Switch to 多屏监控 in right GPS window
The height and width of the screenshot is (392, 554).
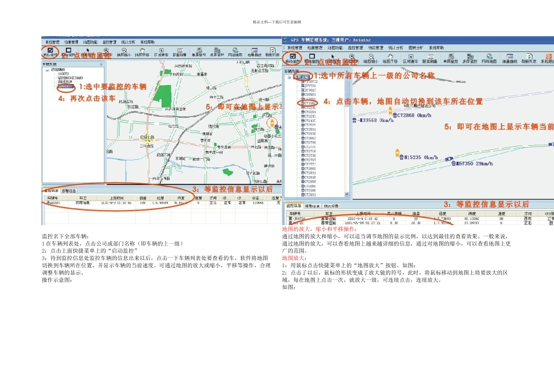pos(469,58)
